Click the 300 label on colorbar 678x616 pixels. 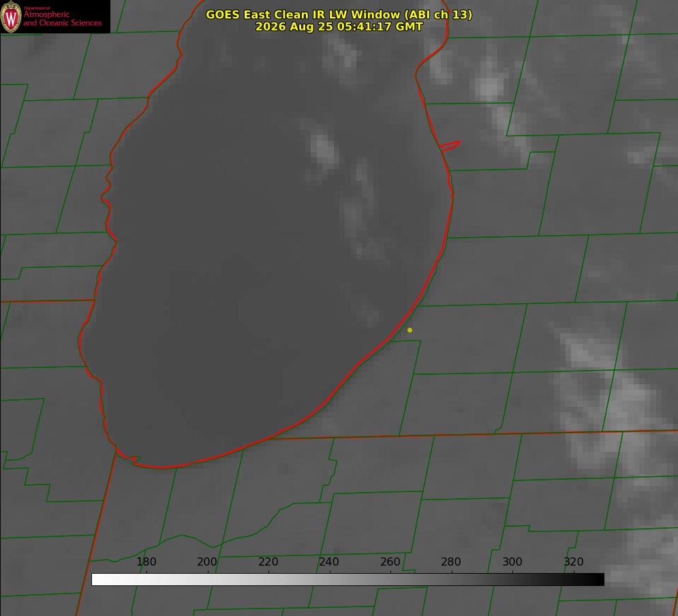tap(512, 561)
